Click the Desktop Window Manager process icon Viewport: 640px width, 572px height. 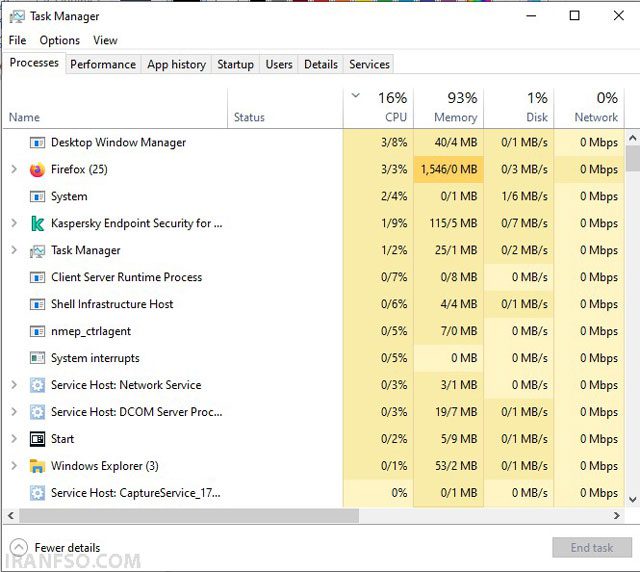37,142
